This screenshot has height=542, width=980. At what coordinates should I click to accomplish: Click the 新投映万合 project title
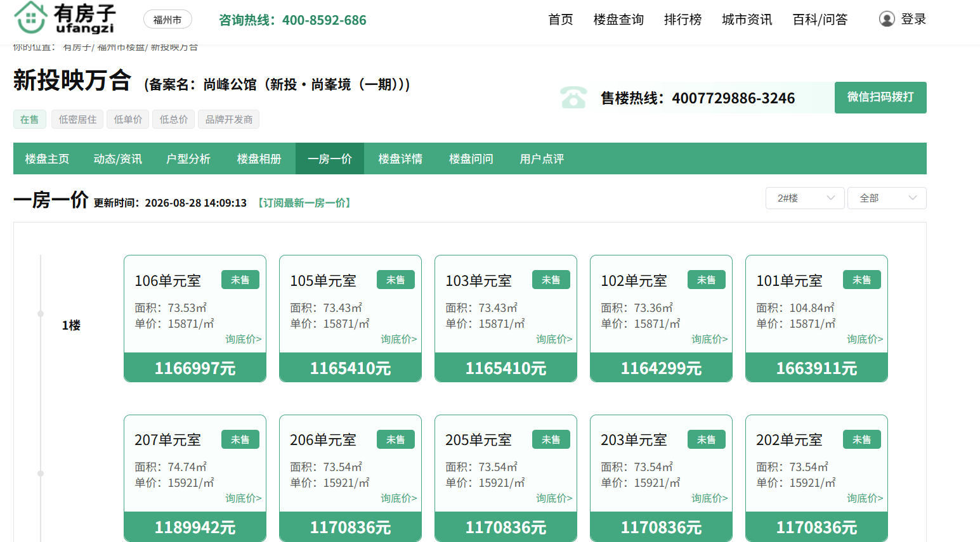[72, 81]
